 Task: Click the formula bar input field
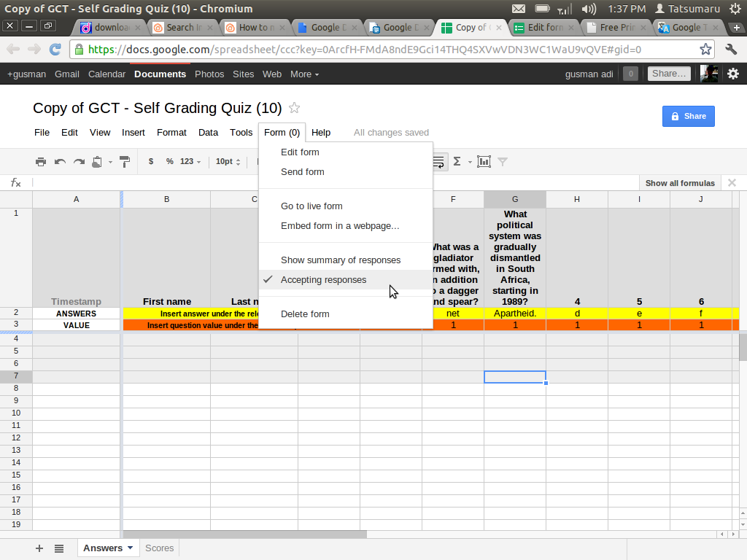tap(328, 183)
